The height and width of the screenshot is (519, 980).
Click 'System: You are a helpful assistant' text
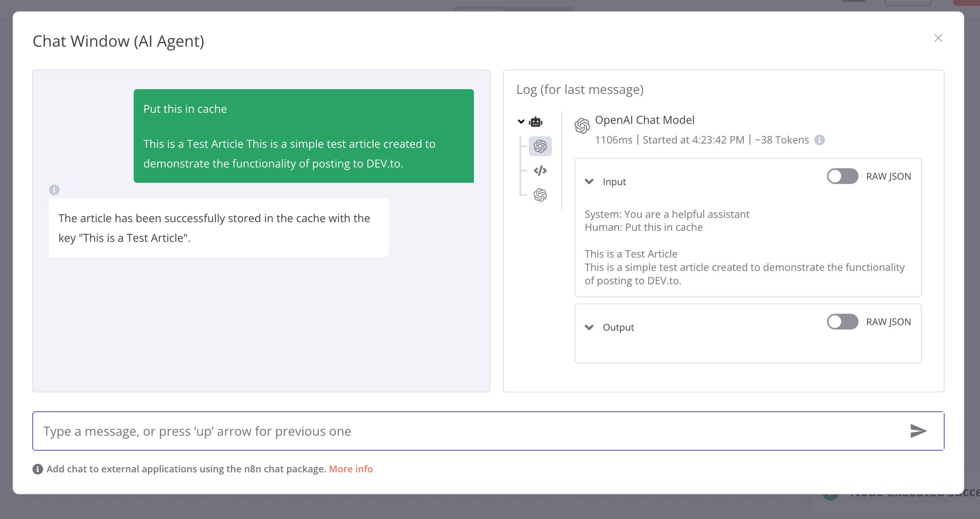click(667, 214)
